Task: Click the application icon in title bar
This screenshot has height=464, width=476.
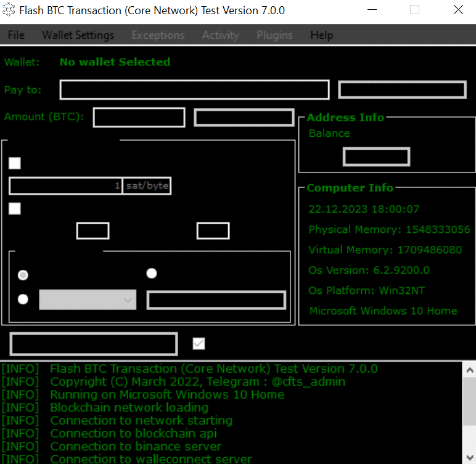Action: [x=9, y=10]
